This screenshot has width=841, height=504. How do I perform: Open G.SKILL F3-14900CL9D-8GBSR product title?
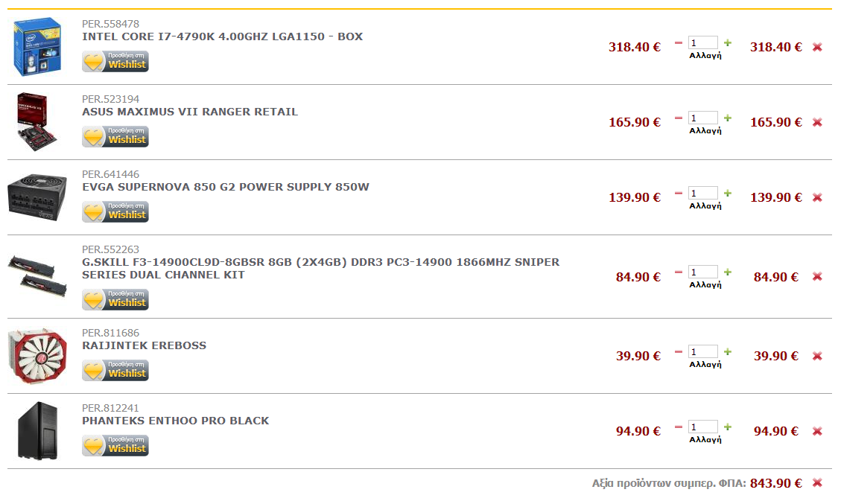pyautogui.click(x=320, y=268)
